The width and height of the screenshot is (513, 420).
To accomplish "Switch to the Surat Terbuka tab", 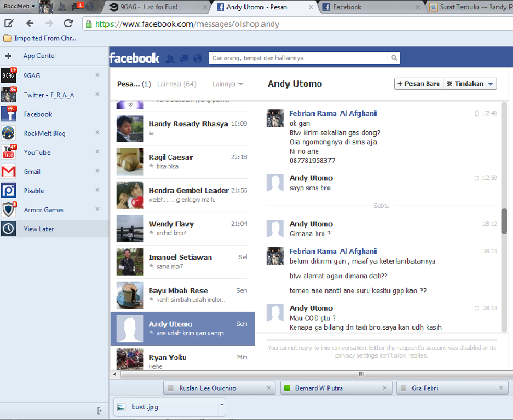I will [x=471, y=7].
